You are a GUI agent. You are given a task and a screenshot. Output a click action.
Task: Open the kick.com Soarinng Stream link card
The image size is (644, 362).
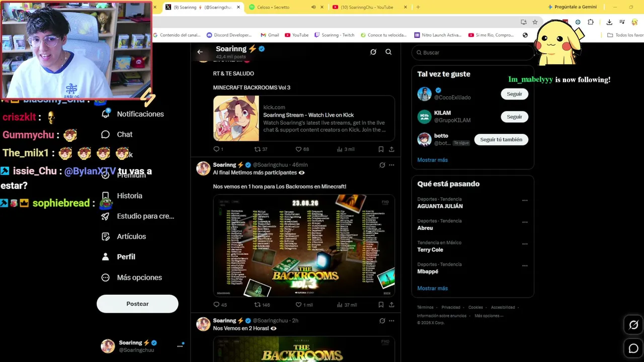(304, 119)
